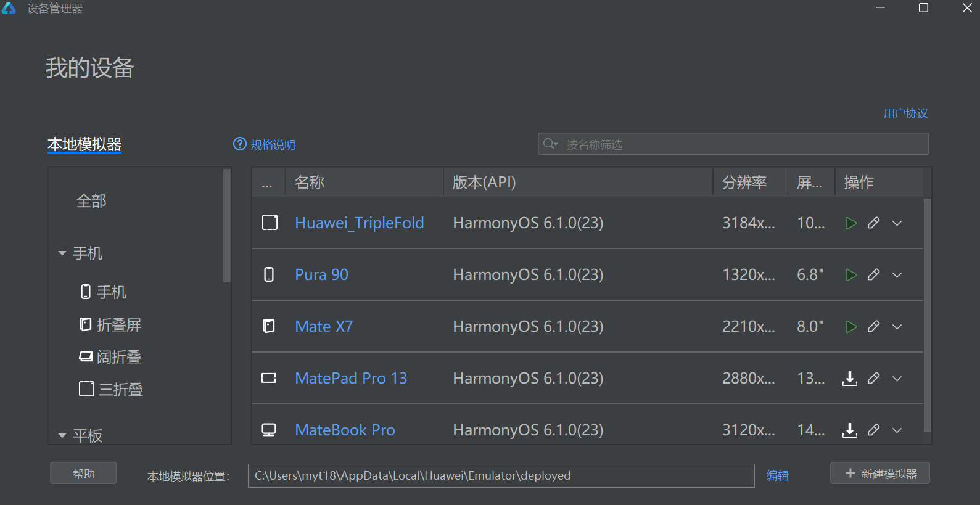Filter by 手机 phone subcategory
Screen dimensions: 980x505
[x=112, y=292]
